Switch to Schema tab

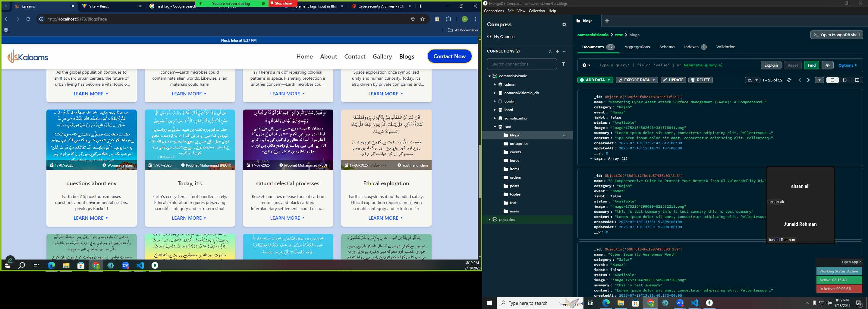point(667,47)
